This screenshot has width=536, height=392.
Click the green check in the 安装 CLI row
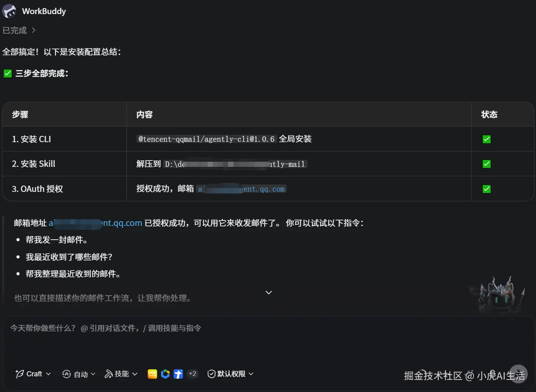tap(487, 139)
